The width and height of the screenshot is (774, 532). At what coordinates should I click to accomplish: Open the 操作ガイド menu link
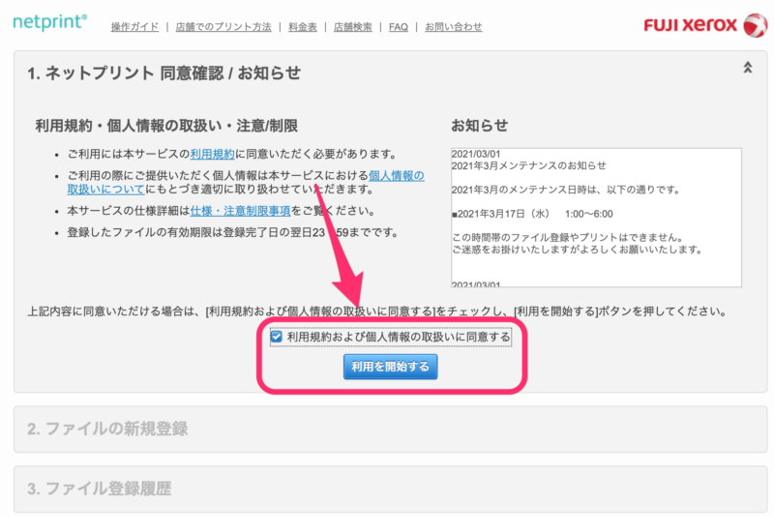[x=133, y=27]
